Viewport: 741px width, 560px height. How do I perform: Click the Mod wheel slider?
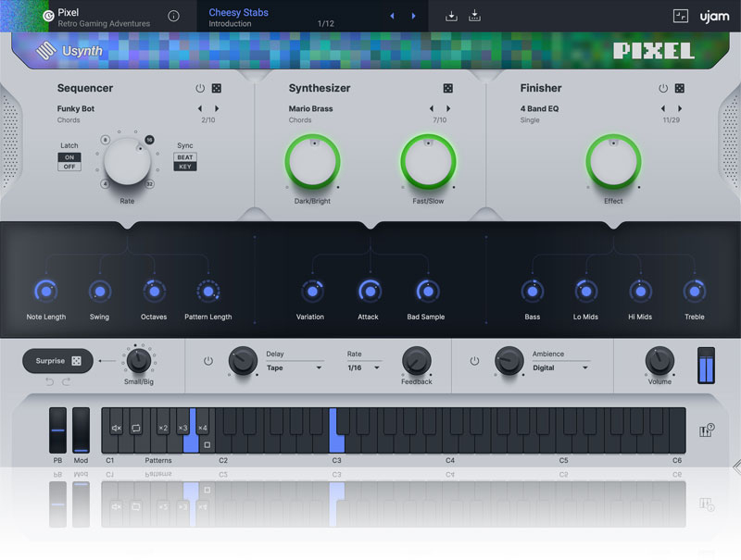[82, 430]
